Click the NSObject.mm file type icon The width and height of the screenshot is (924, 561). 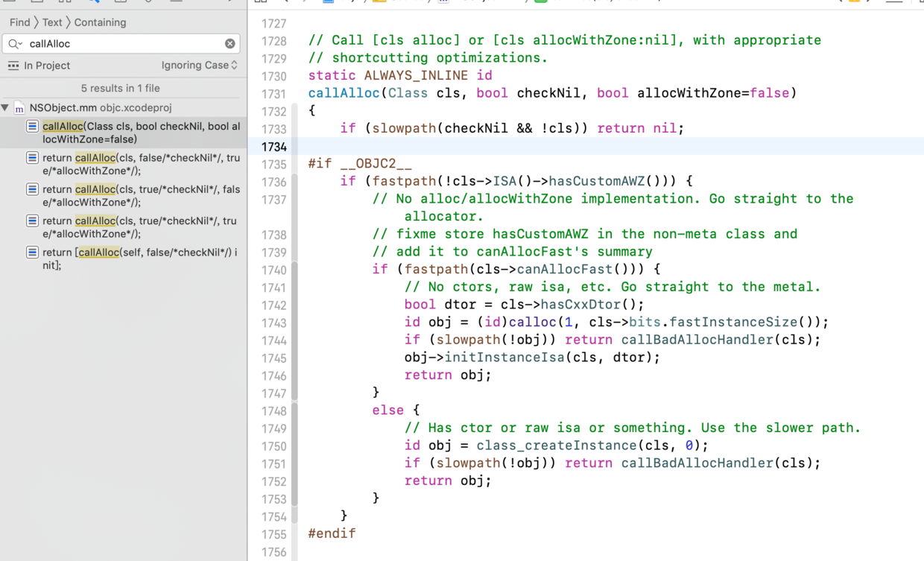click(19, 108)
